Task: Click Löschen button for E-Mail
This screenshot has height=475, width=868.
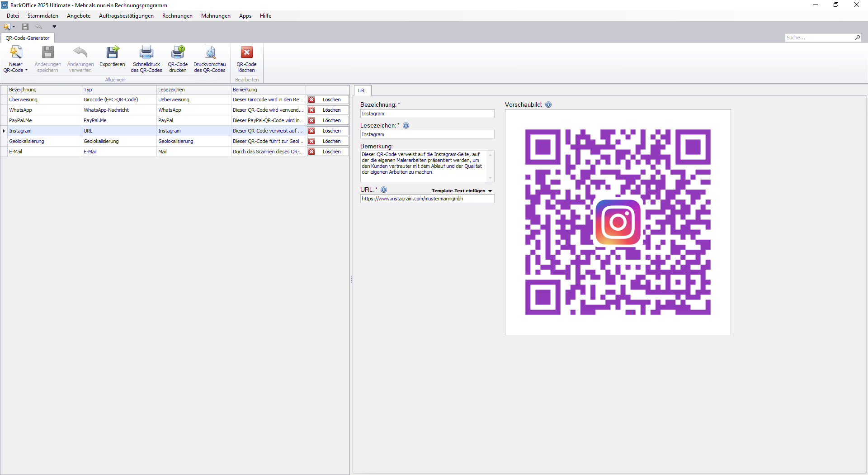Action: [x=328, y=152]
